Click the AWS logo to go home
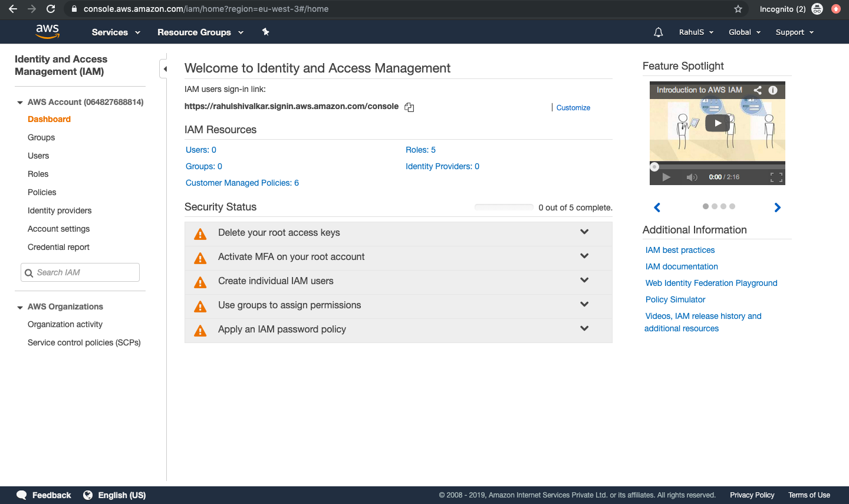 [47, 31]
